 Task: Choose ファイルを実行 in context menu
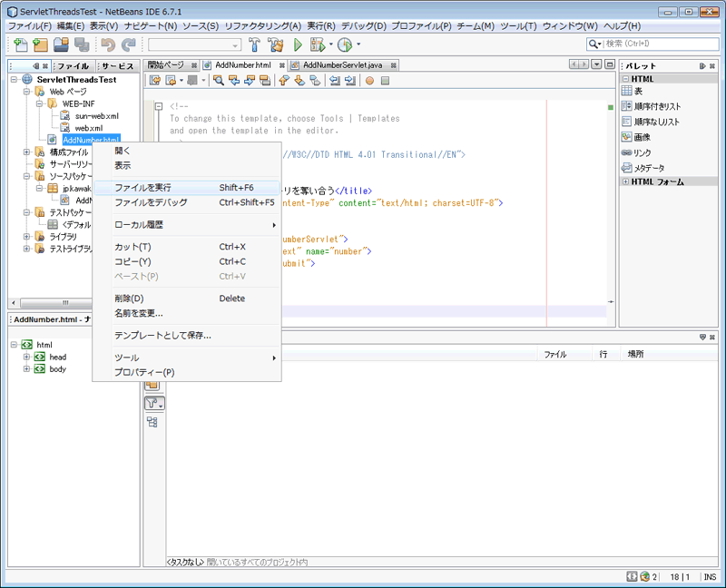coord(187,188)
